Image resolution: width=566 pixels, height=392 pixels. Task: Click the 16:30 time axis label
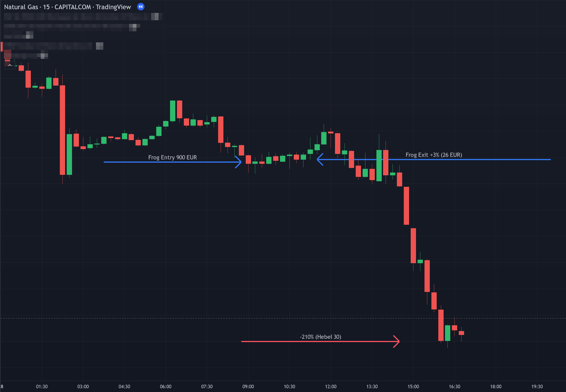pos(454,387)
